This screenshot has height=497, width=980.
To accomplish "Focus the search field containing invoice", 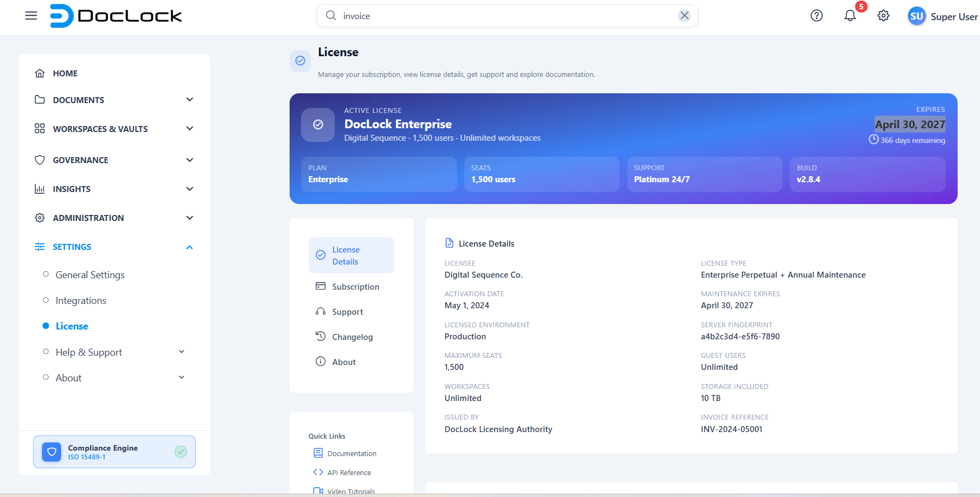I will pos(507,16).
